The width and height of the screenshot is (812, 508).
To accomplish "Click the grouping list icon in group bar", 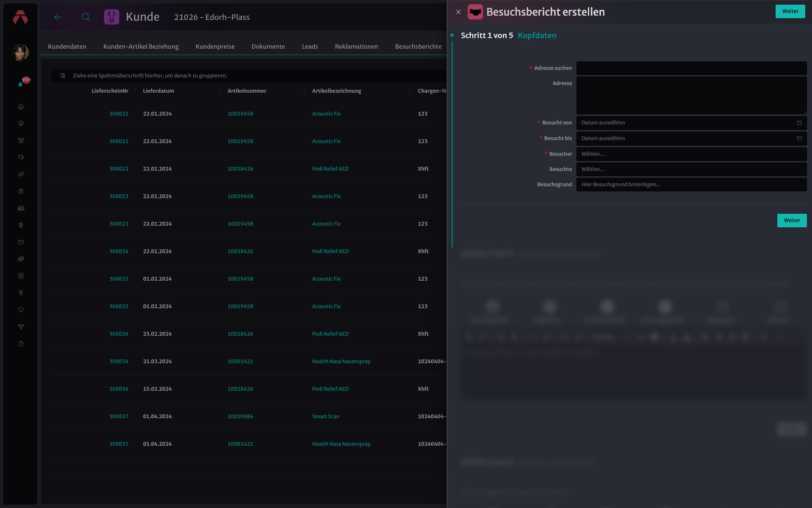I will click(62, 76).
